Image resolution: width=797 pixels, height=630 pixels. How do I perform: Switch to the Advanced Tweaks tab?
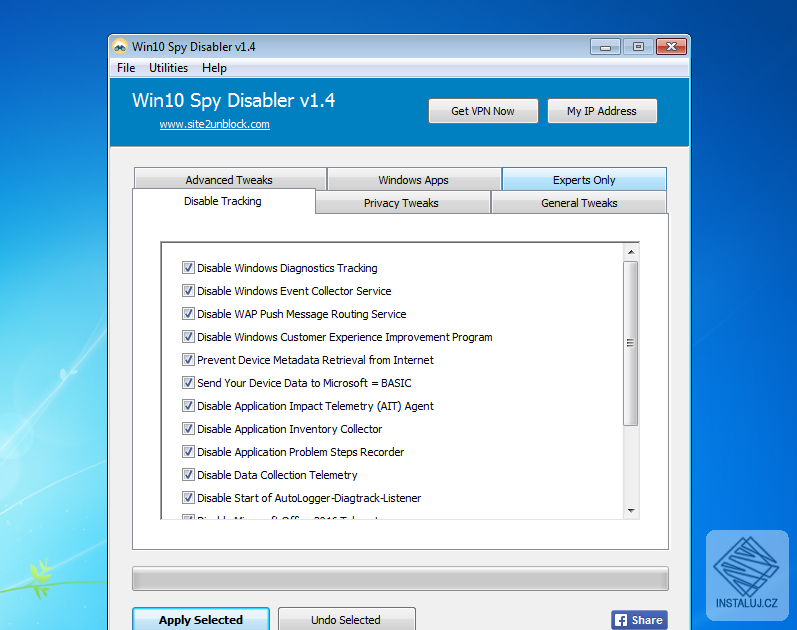tap(230, 179)
